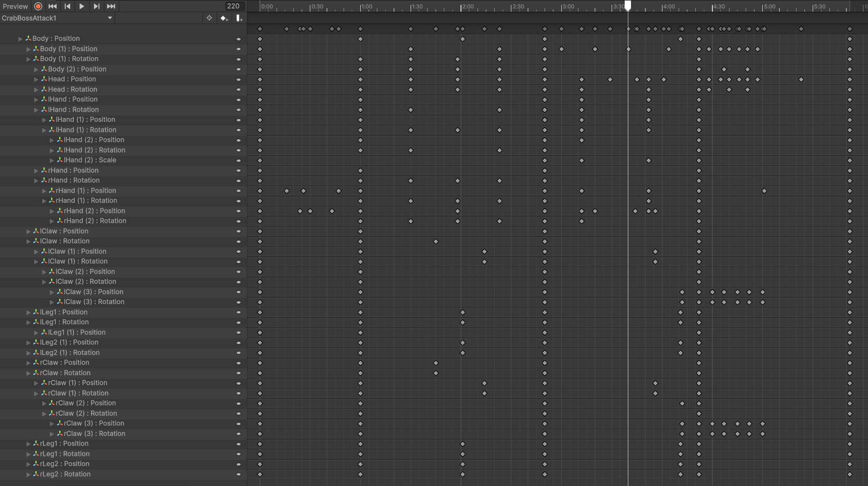The width and height of the screenshot is (868, 486).
Task: Expand Head : Rotation property
Action: point(36,90)
